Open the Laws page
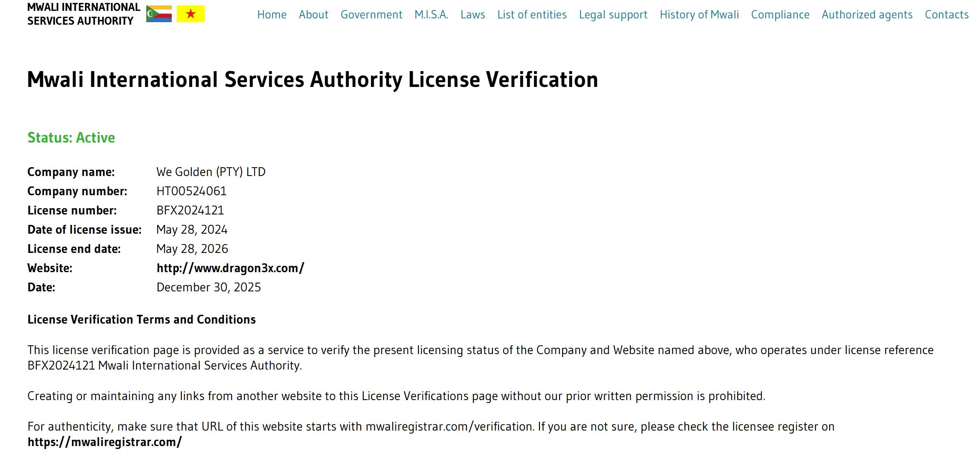The height and width of the screenshot is (459, 980). pyautogui.click(x=473, y=15)
